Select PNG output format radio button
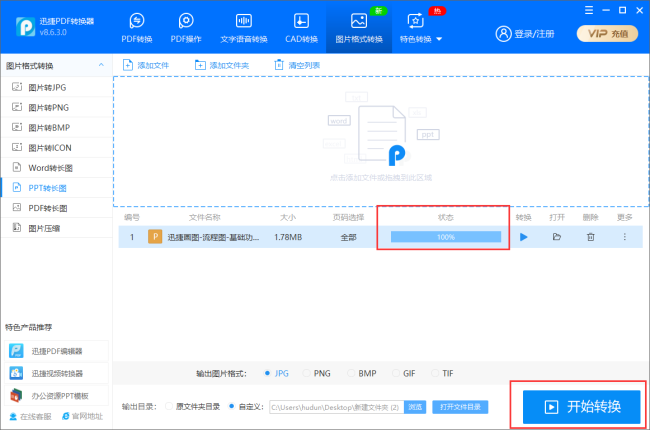This screenshot has height=430, width=650. coord(307,373)
